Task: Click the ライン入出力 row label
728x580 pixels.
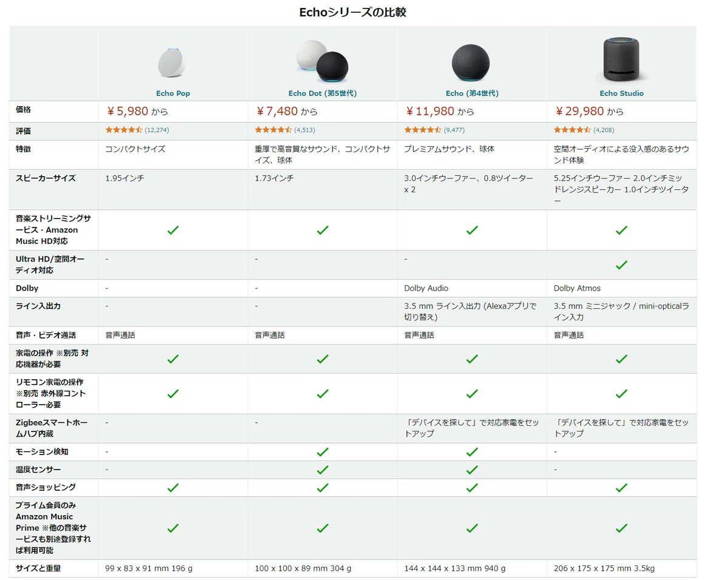Action: pyautogui.click(x=38, y=306)
